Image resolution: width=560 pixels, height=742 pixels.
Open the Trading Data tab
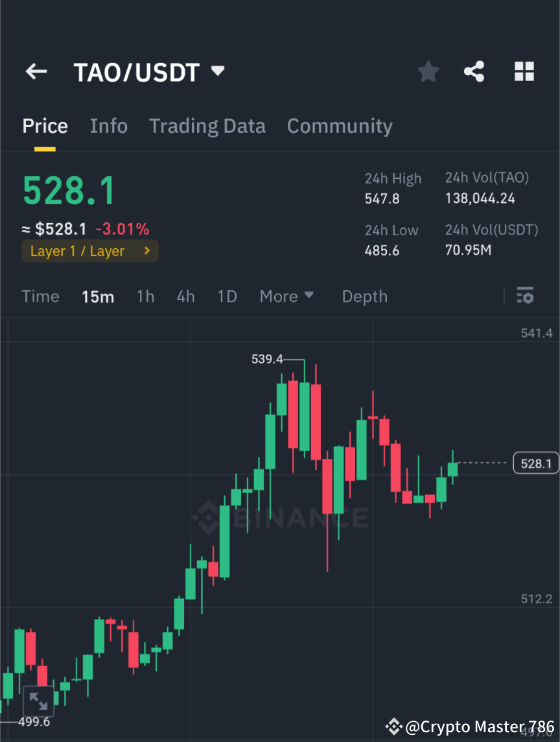click(207, 125)
